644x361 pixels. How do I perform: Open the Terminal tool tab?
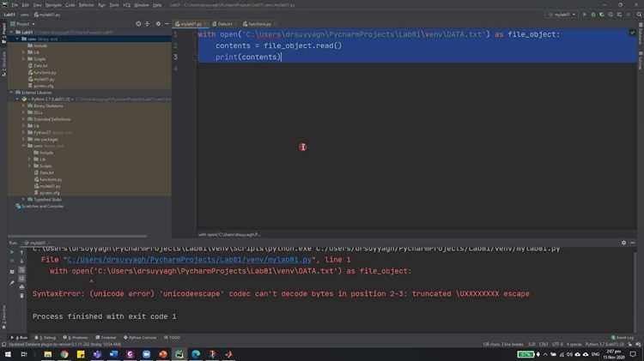coord(106,338)
